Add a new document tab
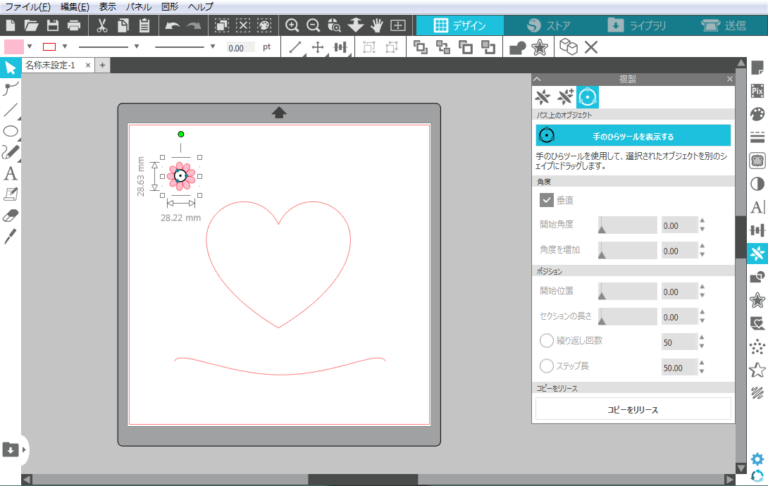The image size is (768, 486). (x=102, y=65)
